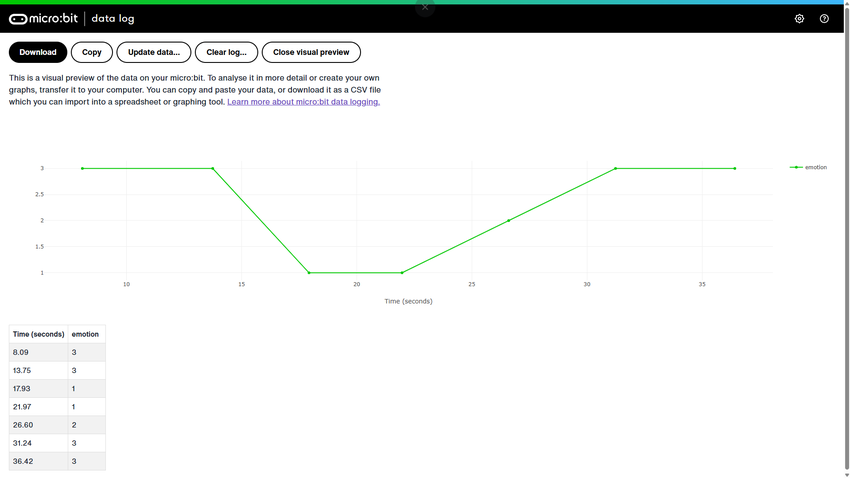Select the table cell 13.75
Image resolution: width=850 pixels, height=478 pixels.
tap(38, 371)
